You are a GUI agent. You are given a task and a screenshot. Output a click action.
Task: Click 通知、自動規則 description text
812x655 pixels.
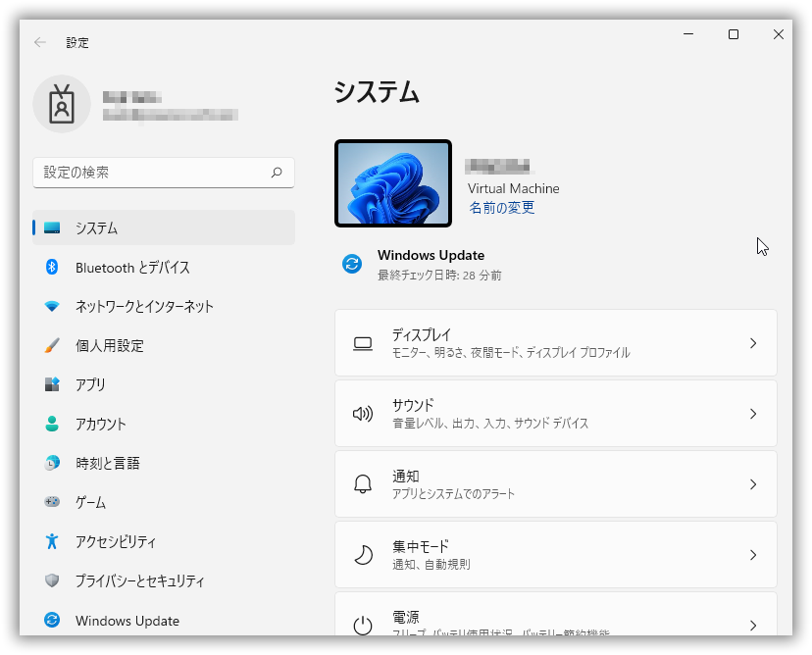(x=431, y=564)
